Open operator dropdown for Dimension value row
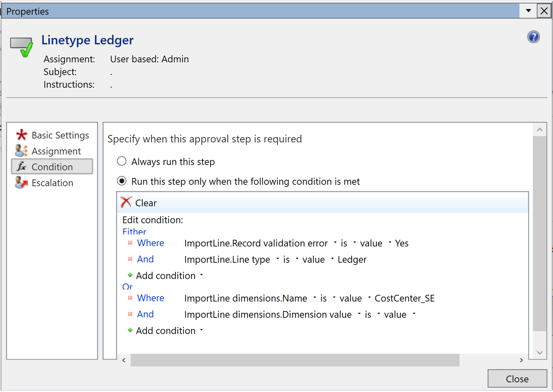This screenshot has height=392, width=553. (x=379, y=314)
